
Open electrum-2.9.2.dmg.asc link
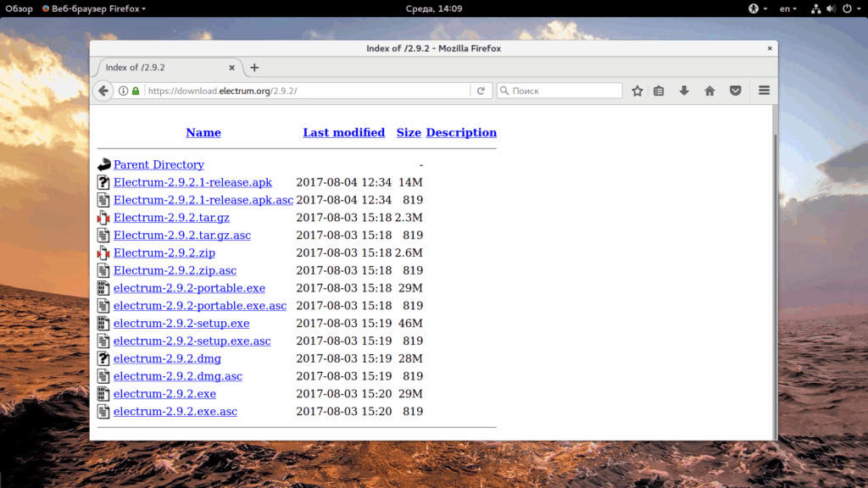pos(178,376)
